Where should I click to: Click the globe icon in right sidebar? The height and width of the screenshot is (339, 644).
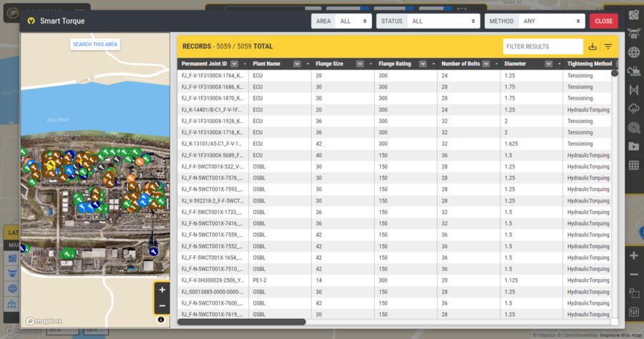[633, 52]
